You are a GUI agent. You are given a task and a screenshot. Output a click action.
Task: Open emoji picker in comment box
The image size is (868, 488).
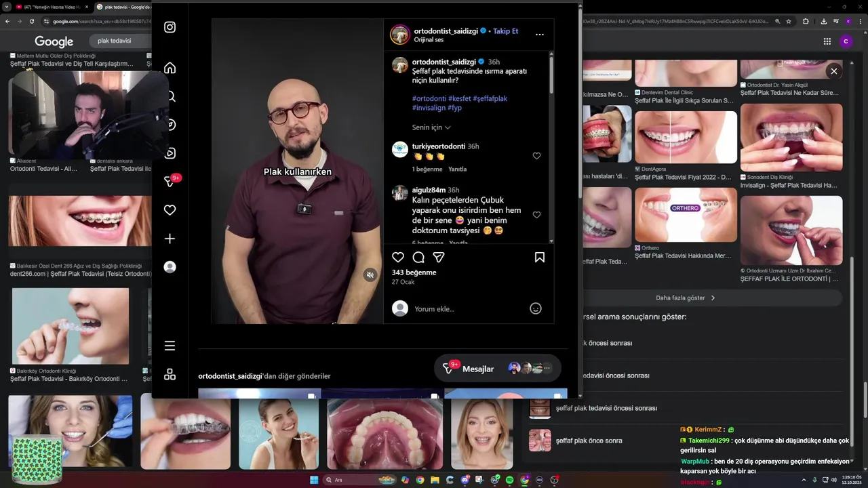click(536, 308)
